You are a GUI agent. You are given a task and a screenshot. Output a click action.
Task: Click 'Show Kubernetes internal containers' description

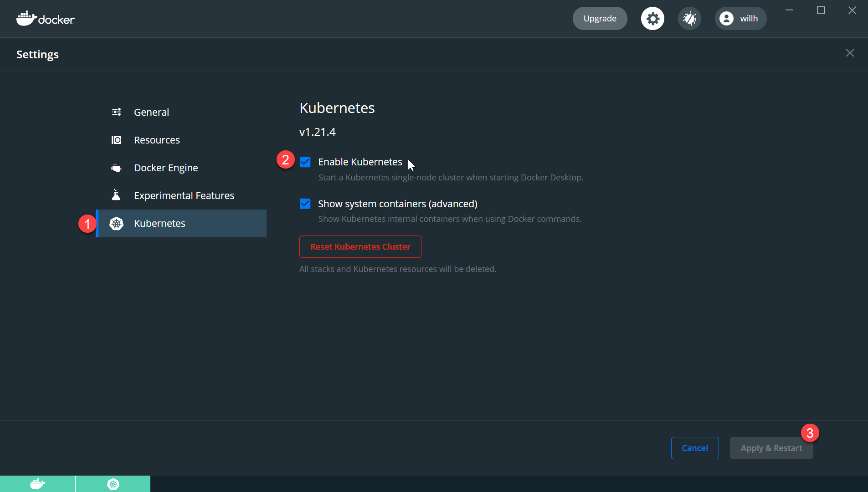[x=450, y=219]
